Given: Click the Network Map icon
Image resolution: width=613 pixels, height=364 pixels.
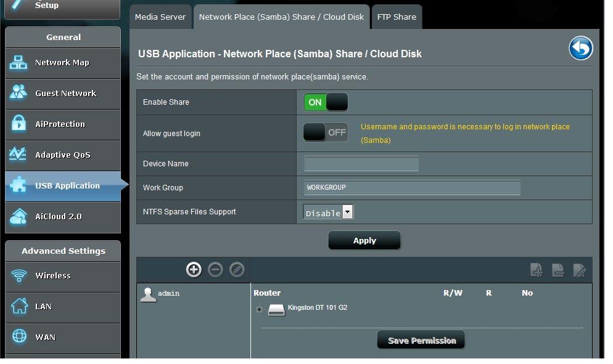Looking at the screenshot, I should click(x=19, y=62).
